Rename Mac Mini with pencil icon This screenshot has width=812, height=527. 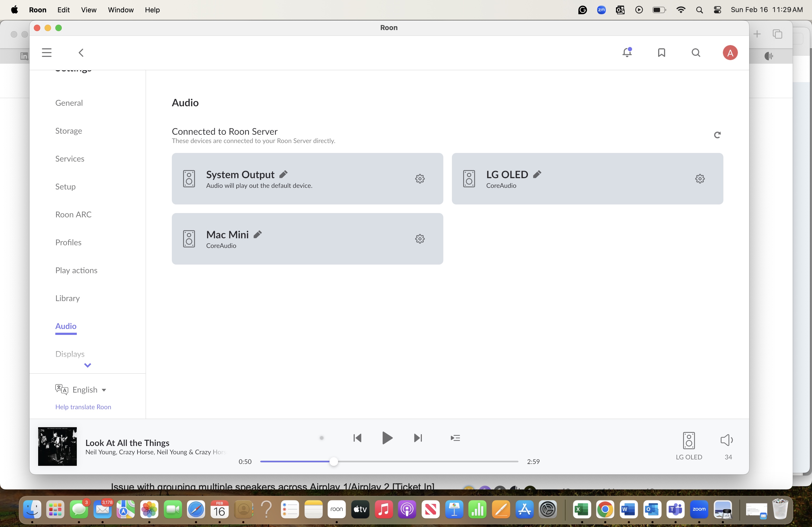[x=258, y=234]
